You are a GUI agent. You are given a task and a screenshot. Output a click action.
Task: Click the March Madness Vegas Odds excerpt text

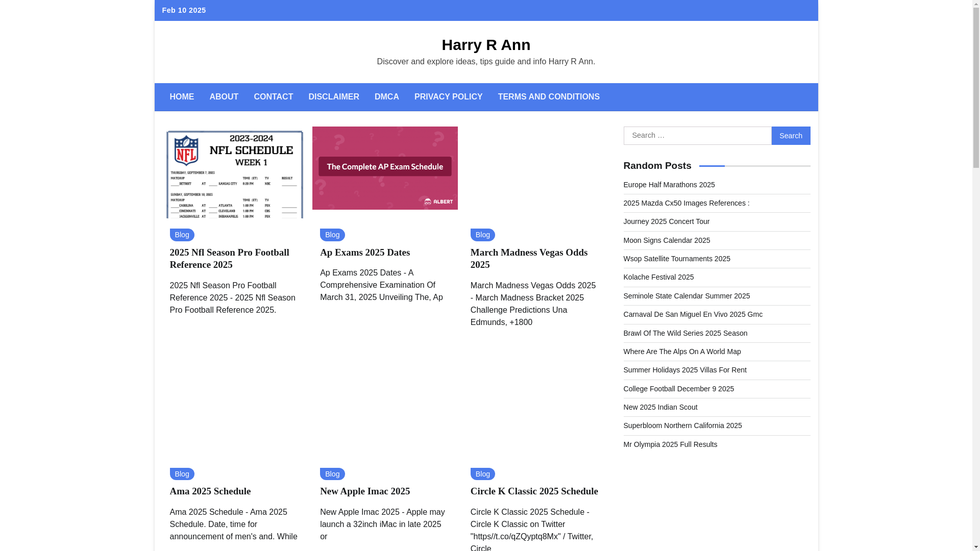coord(533,304)
